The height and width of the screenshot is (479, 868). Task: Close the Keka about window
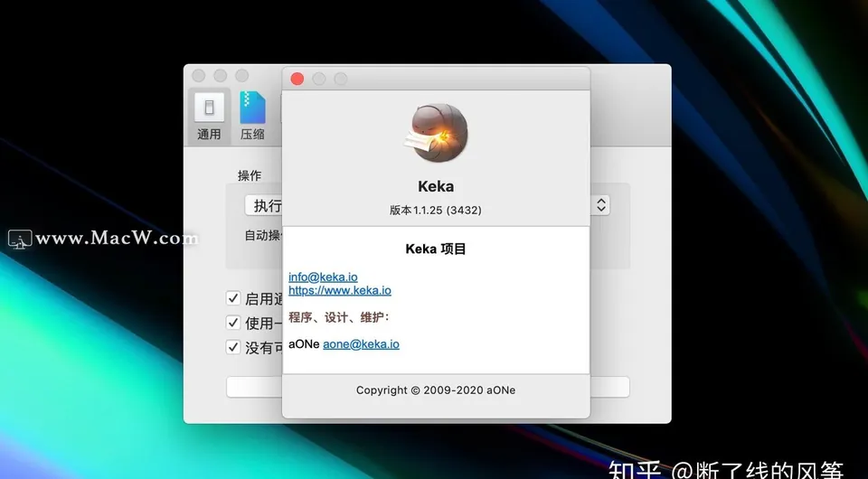(297, 80)
